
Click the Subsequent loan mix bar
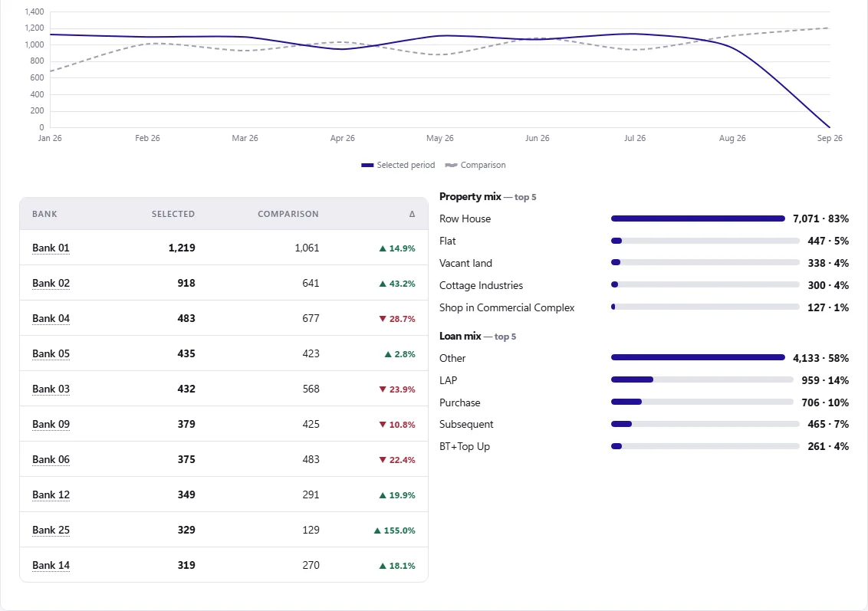[705, 424]
